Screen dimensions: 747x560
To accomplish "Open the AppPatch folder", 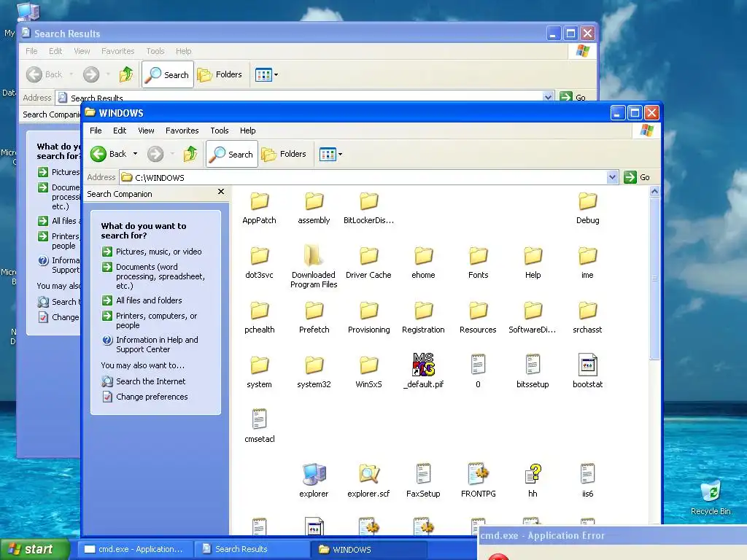I will (x=259, y=209).
